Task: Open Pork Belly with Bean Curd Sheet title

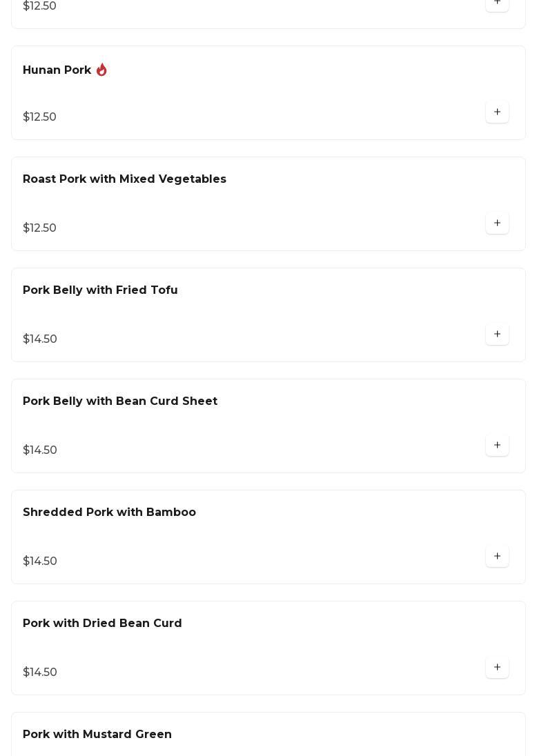Action: tap(120, 401)
